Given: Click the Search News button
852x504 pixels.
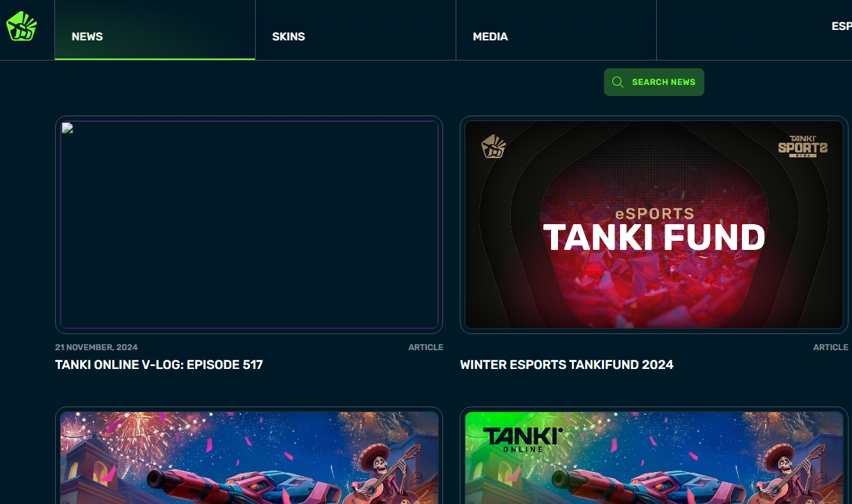Looking at the screenshot, I should coord(653,82).
